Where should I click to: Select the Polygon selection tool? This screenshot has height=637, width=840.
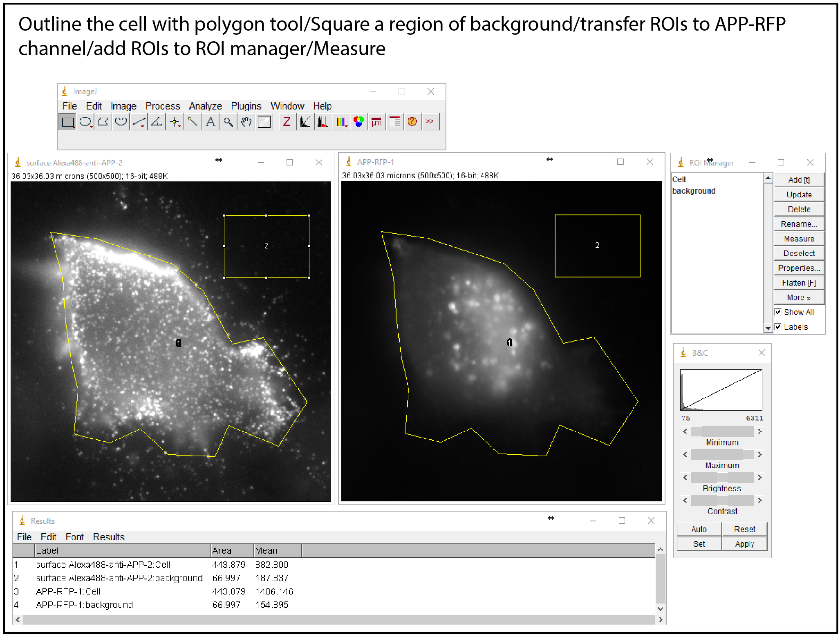point(103,122)
